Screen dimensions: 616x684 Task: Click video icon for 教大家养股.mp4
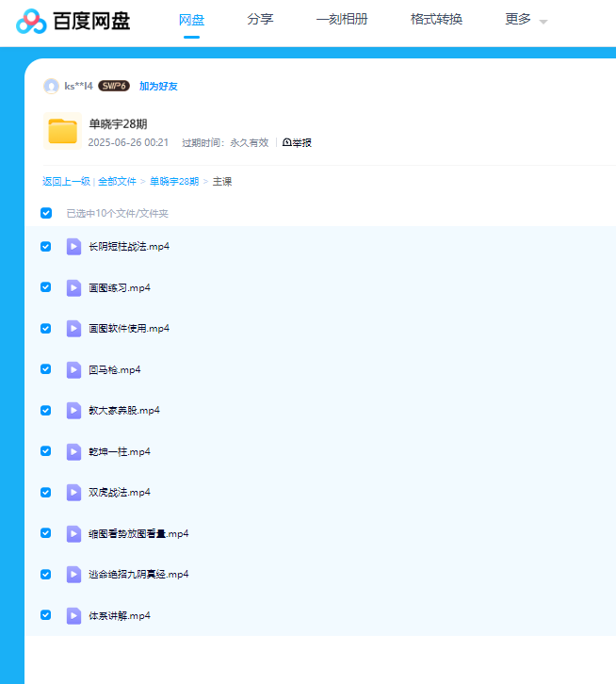(73, 411)
